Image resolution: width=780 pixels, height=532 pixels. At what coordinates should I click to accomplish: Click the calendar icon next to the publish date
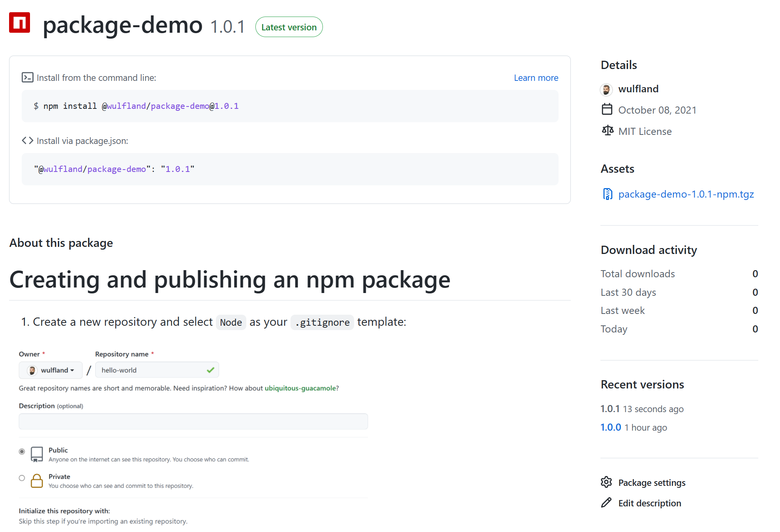607,110
